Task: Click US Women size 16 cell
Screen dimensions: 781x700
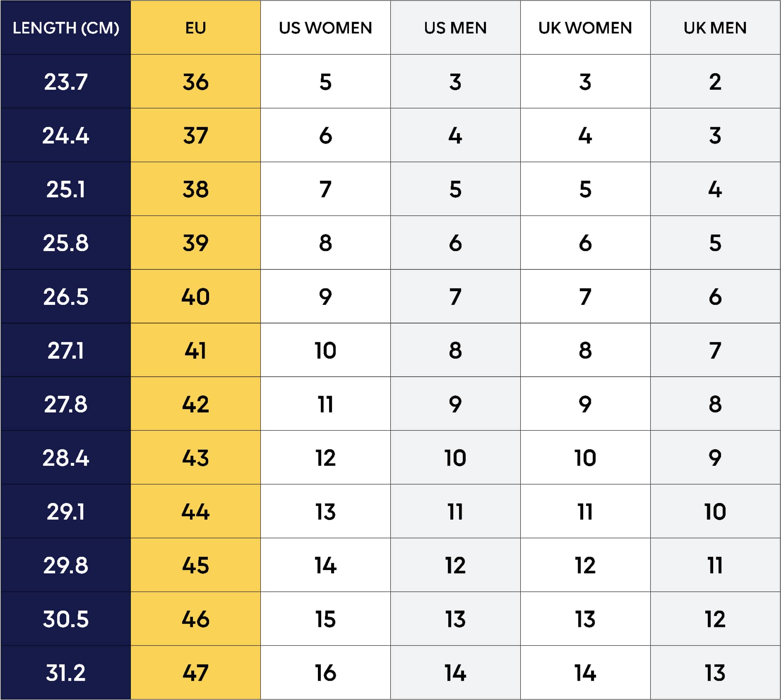Action: coord(325,673)
